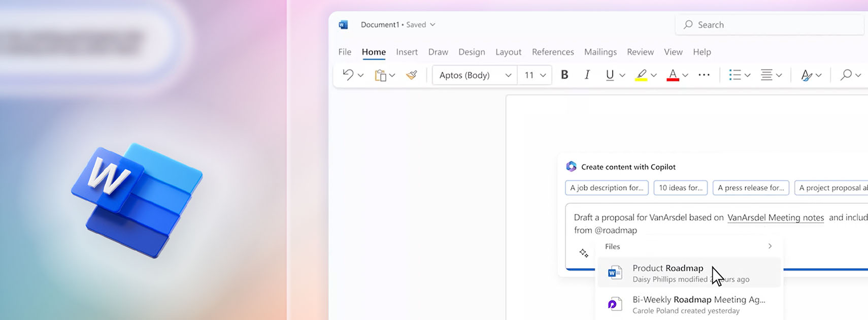Click the large Word logo on the left
The image size is (868, 320).
tap(137, 200)
